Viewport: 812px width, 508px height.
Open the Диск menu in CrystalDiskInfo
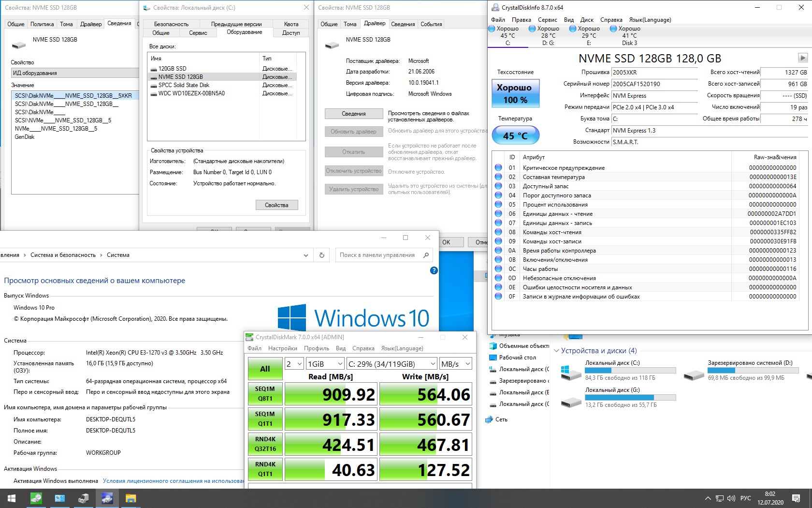point(587,20)
